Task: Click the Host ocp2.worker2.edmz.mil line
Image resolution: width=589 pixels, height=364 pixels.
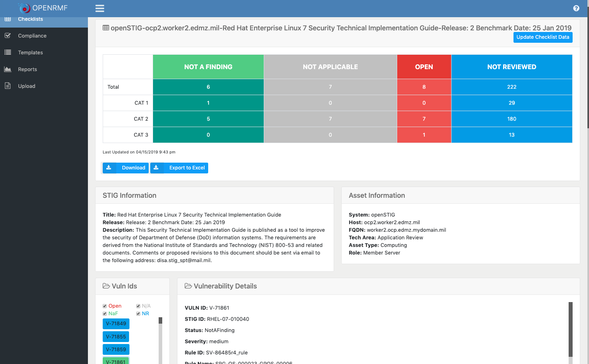Action: [x=384, y=222]
